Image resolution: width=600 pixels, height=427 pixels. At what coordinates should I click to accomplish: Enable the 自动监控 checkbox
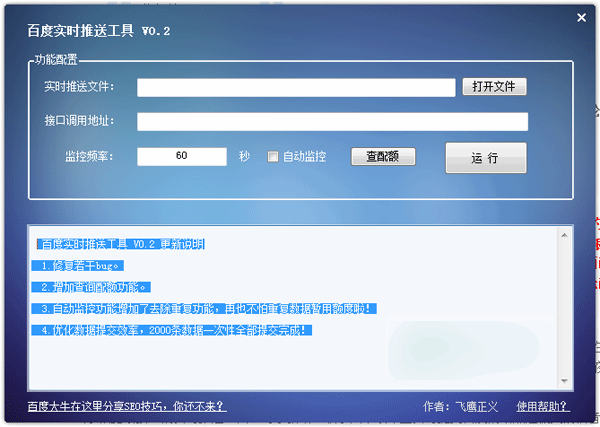pos(273,156)
